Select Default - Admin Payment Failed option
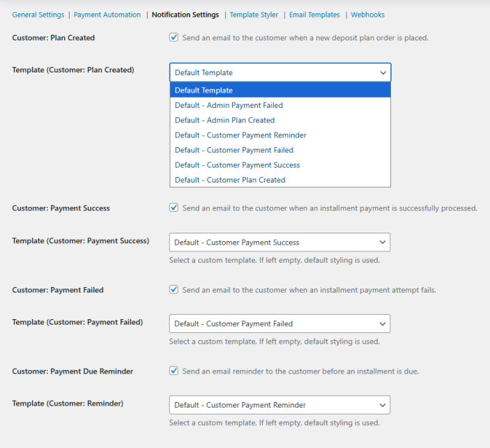The image size is (490, 448). click(280, 105)
